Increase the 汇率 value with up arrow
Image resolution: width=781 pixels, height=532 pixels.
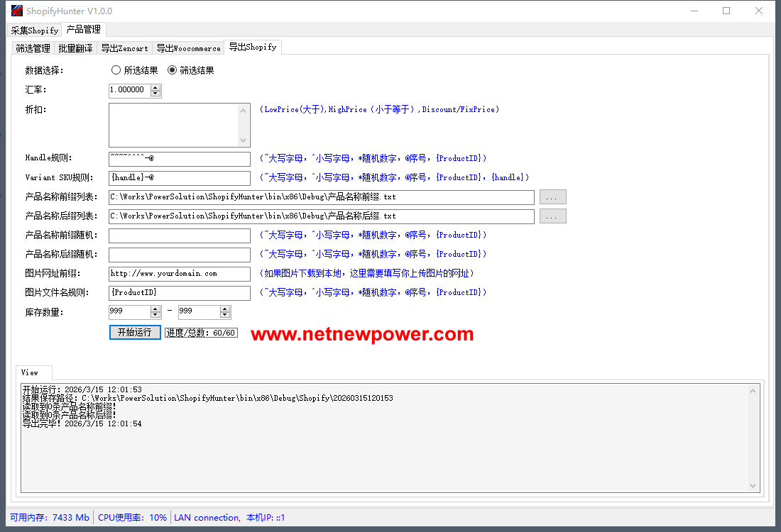(155, 87)
